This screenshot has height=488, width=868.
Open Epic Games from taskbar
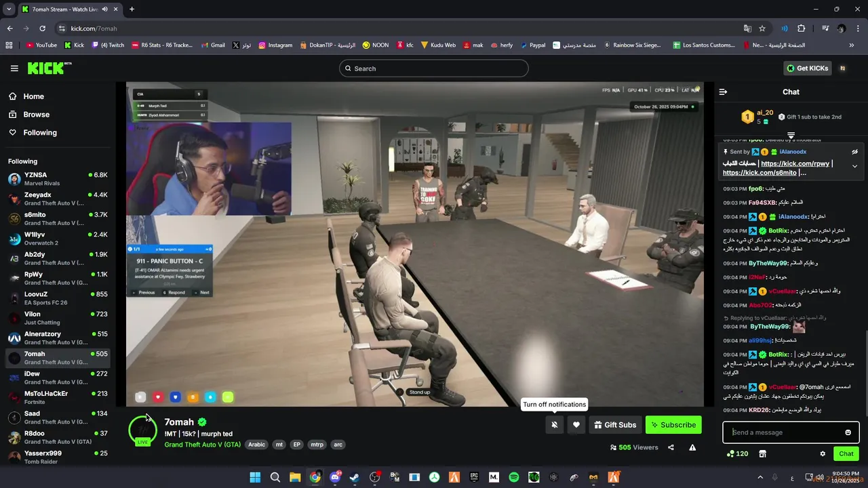coord(474,477)
